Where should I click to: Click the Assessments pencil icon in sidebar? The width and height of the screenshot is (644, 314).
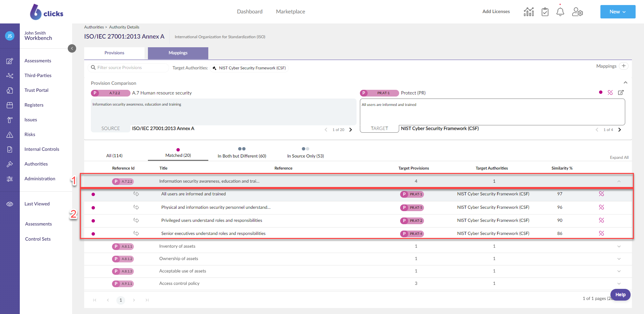click(x=10, y=61)
